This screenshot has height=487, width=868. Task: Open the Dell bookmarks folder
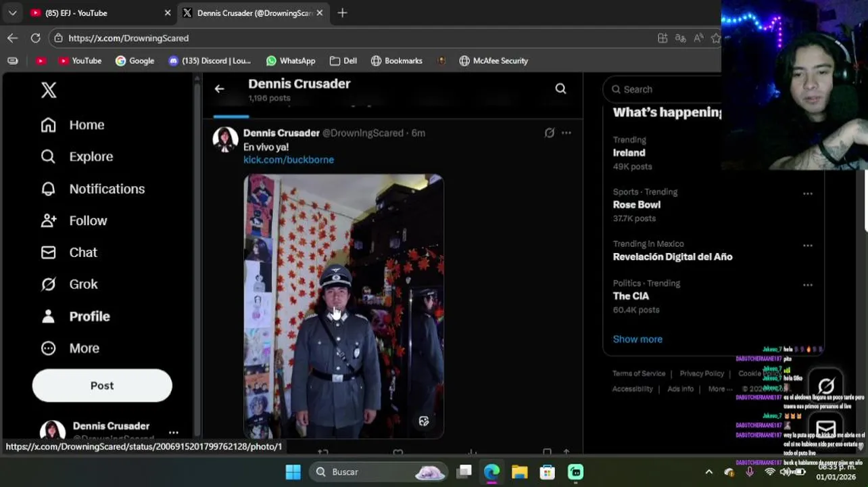343,61
